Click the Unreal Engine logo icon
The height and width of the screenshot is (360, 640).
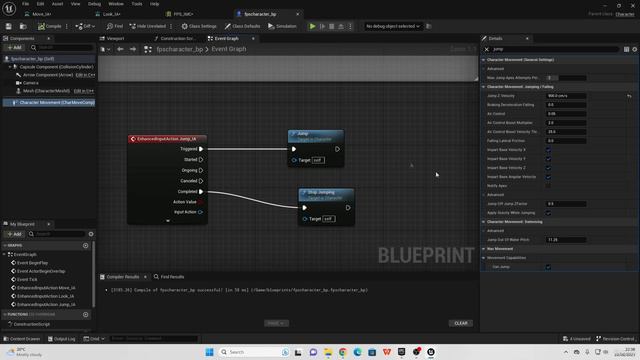[9, 8]
